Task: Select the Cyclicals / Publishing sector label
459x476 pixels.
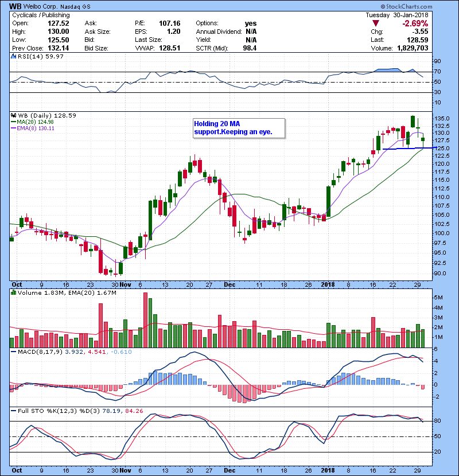Action: (x=41, y=15)
